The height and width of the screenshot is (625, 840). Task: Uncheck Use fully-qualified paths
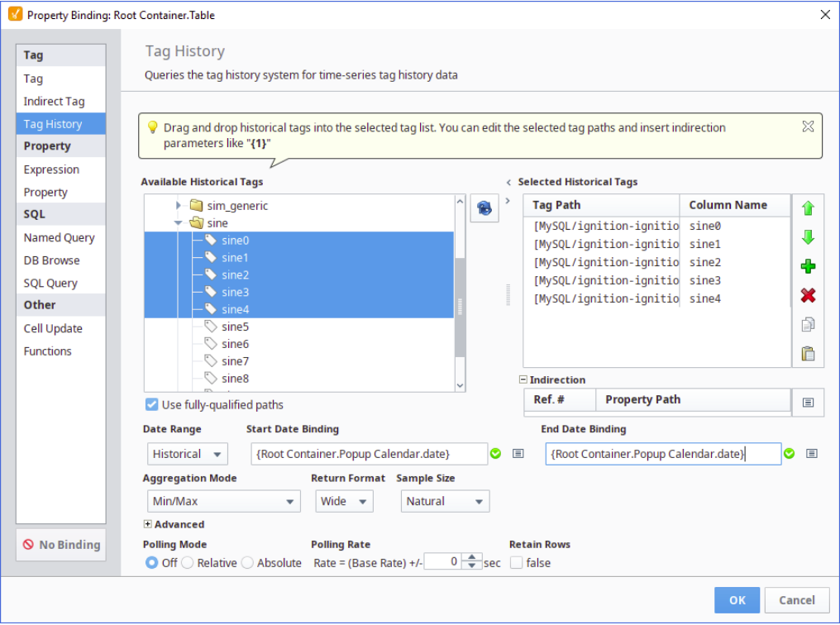coord(151,405)
